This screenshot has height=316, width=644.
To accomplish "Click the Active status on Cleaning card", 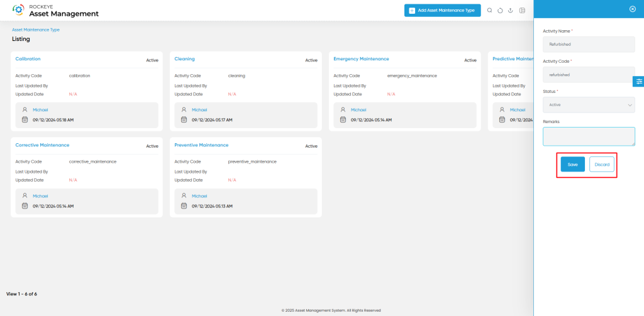I will (x=311, y=60).
